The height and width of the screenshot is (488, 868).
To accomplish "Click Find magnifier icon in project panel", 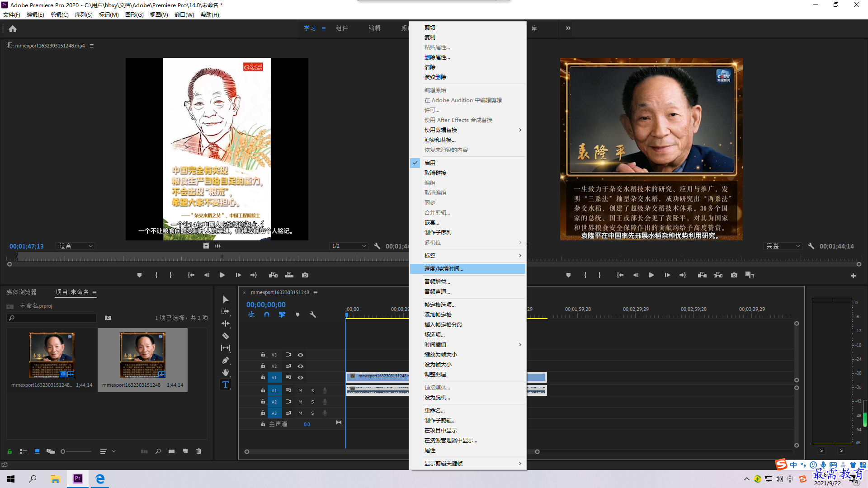I will coord(158,451).
